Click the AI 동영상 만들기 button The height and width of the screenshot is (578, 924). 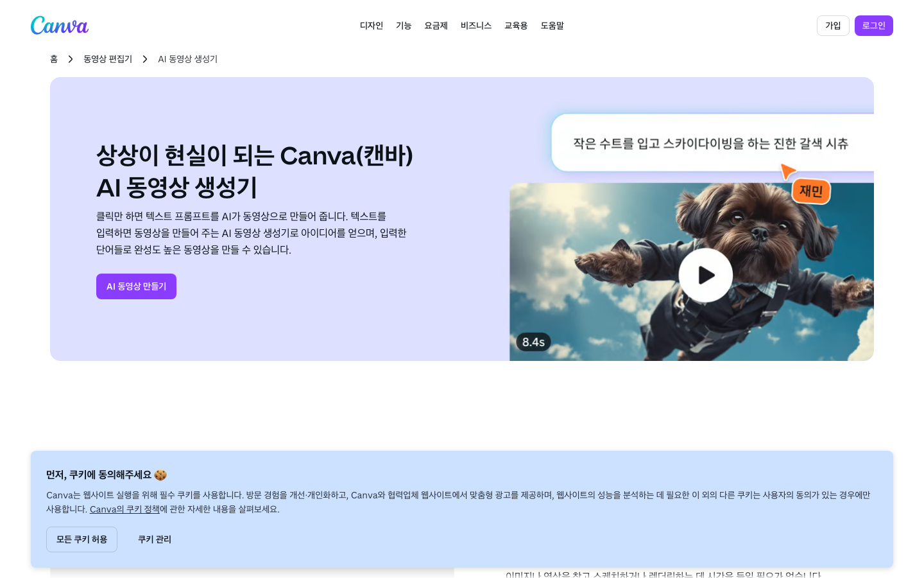click(136, 286)
